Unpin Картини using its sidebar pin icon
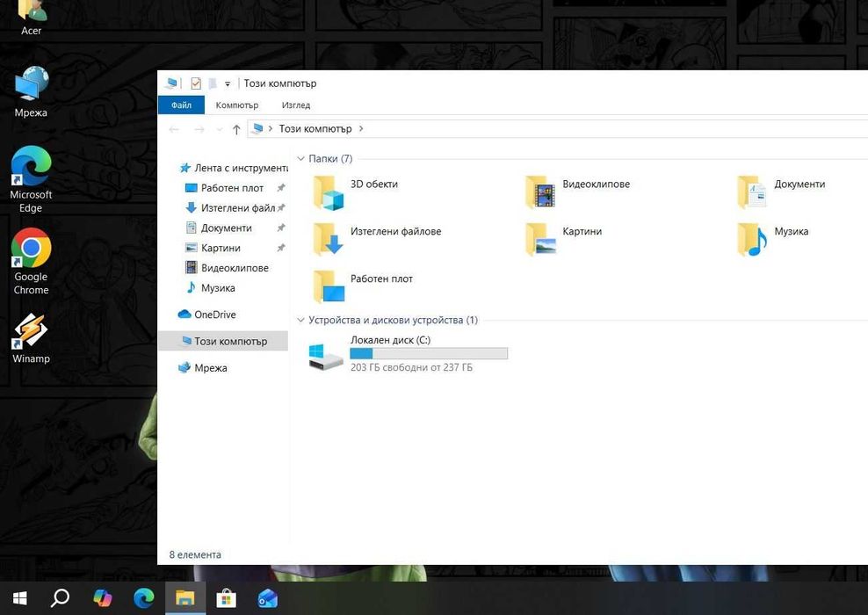This screenshot has width=868, height=615. (x=281, y=248)
